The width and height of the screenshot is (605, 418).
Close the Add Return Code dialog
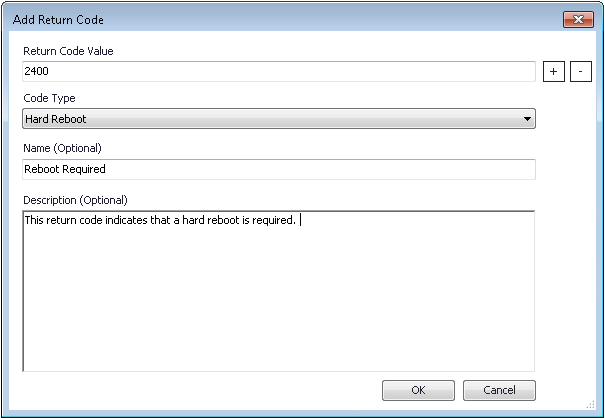pyautogui.click(x=577, y=19)
